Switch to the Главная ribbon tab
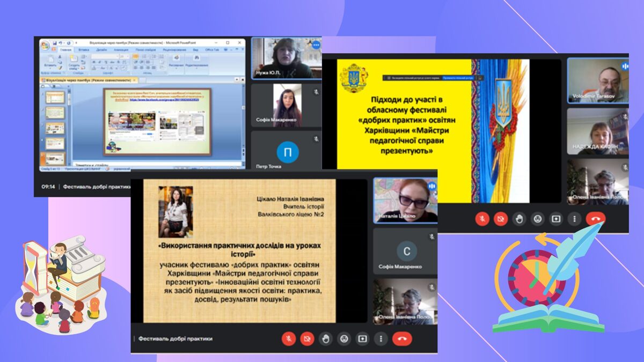 pyautogui.click(x=65, y=50)
